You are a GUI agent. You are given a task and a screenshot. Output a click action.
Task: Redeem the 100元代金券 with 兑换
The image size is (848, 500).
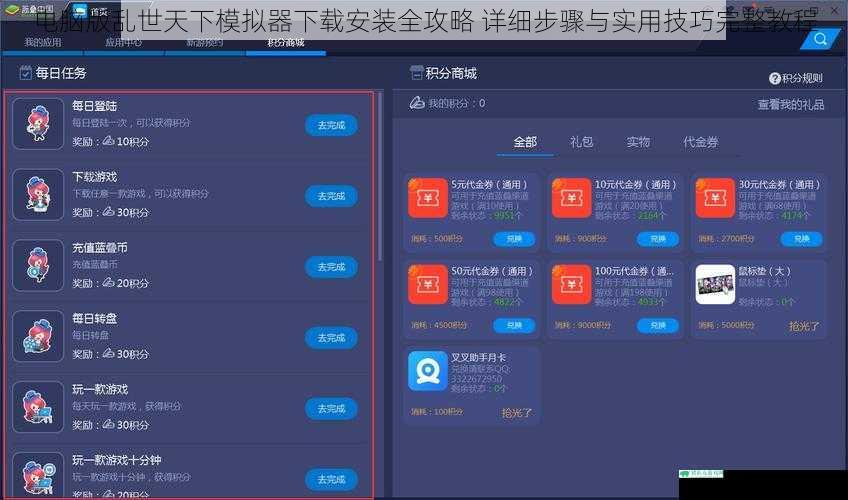pyautogui.click(x=658, y=325)
